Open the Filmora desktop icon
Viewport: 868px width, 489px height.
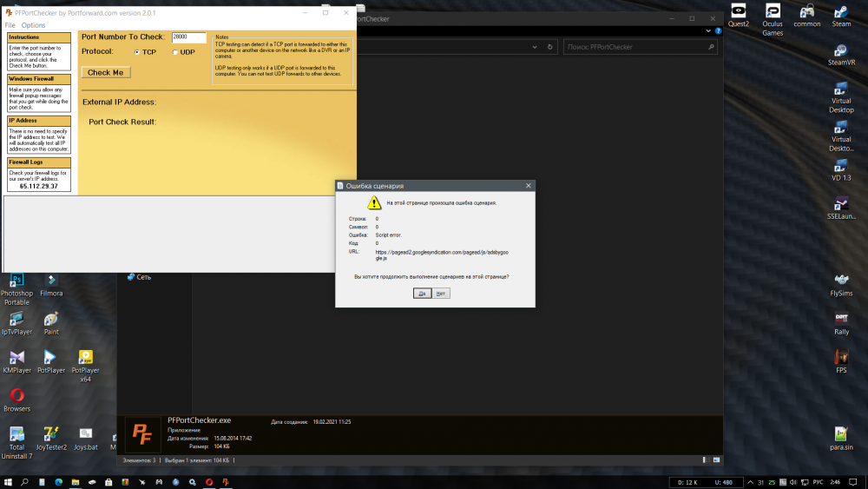tap(51, 285)
